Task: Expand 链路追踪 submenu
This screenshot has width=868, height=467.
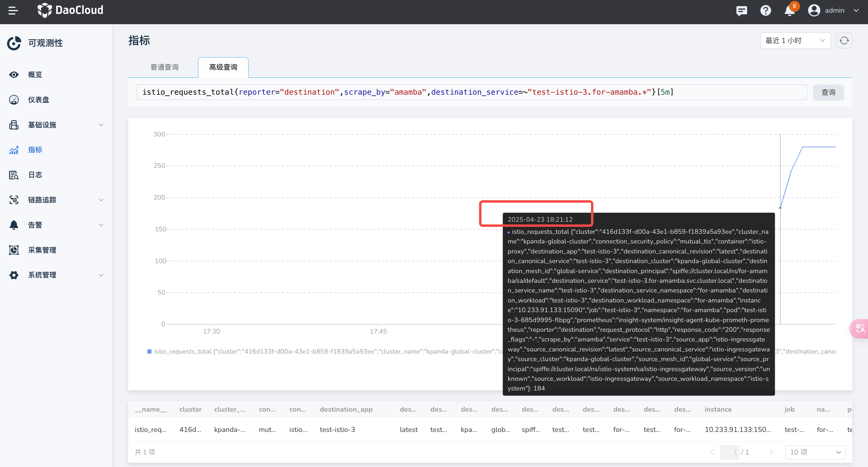Action: 101,200
